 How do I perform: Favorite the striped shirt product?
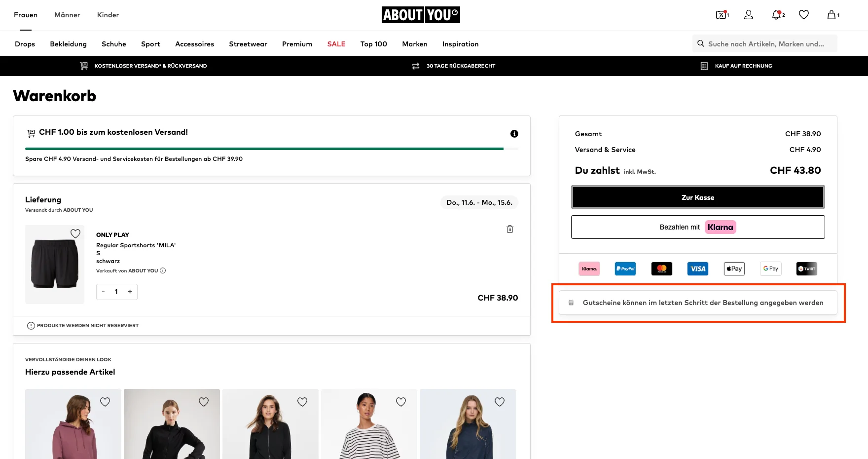click(x=401, y=402)
